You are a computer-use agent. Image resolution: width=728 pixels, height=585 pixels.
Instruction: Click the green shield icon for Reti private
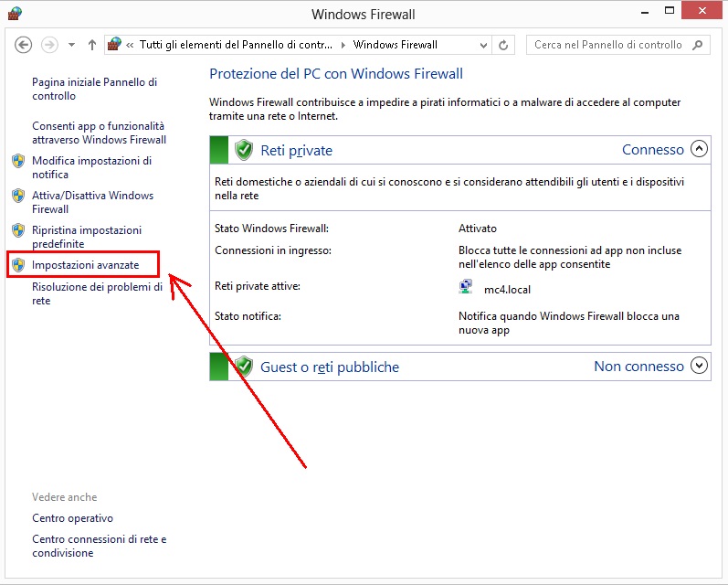[x=243, y=150]
